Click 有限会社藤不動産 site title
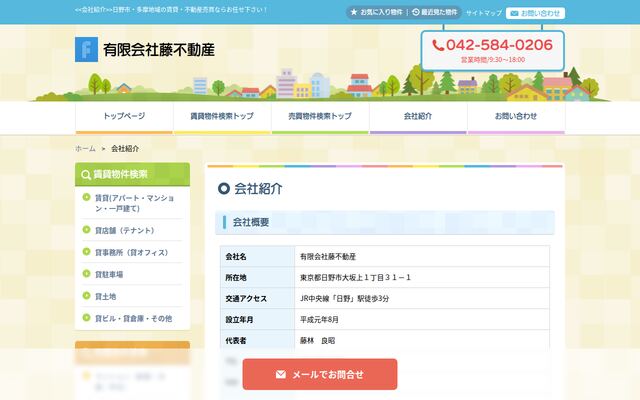 coord(159,50)
